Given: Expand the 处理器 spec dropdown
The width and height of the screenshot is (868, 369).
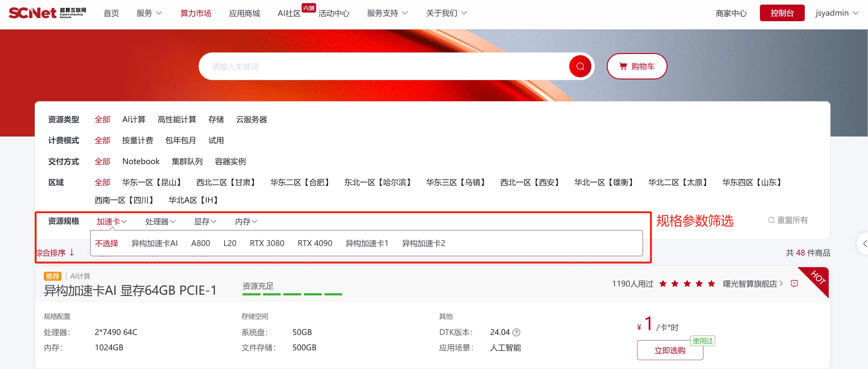Looking at the screenshot, I should point(160,221).
